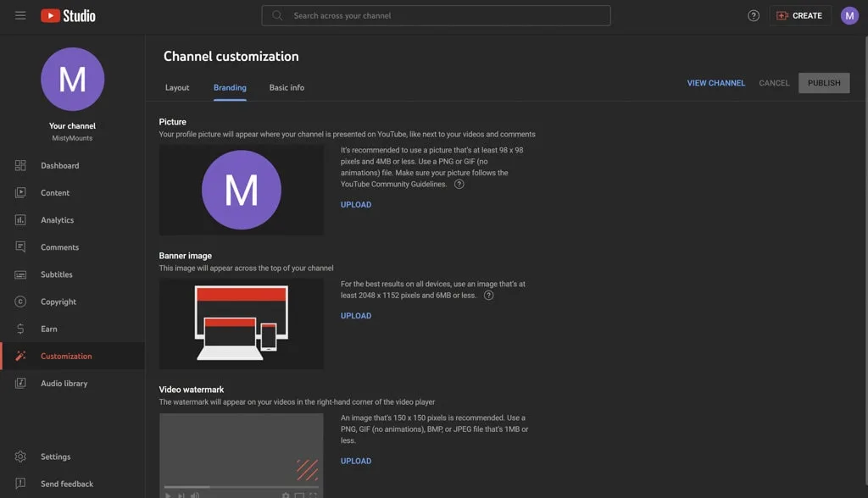The image size is (868, 498).
Task: Open the Earn section in sidebar
Action: pos(49,329)
